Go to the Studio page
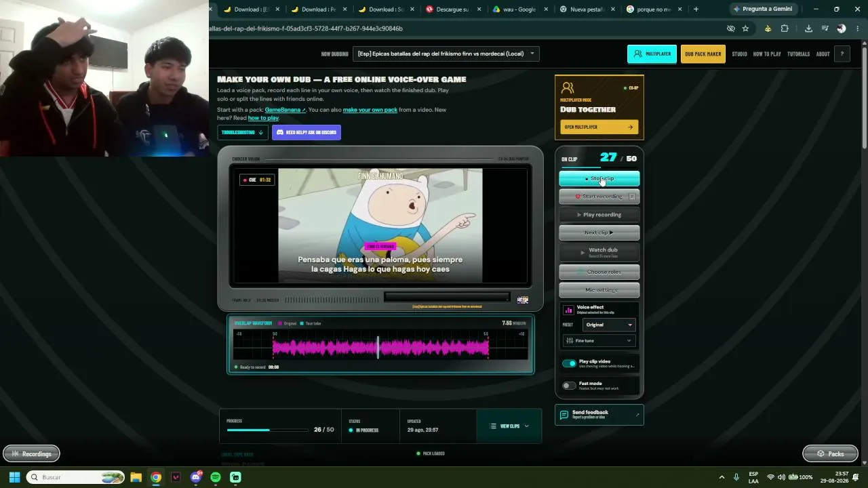The image size is (868, 488). point(739,54)
